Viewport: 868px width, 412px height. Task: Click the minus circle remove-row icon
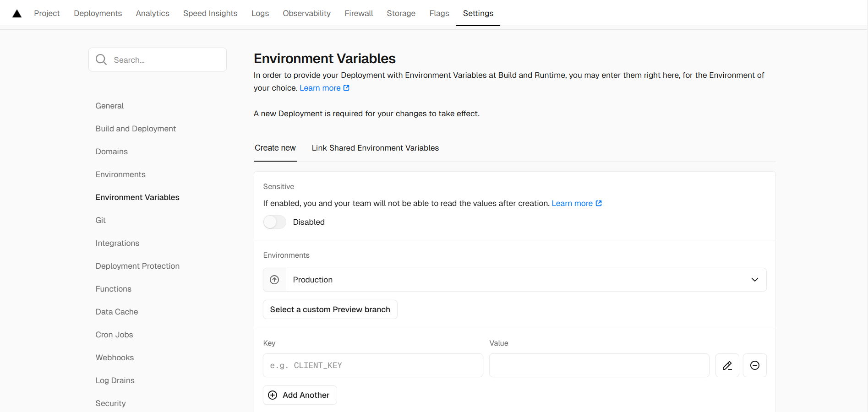[x=754, y=365]
